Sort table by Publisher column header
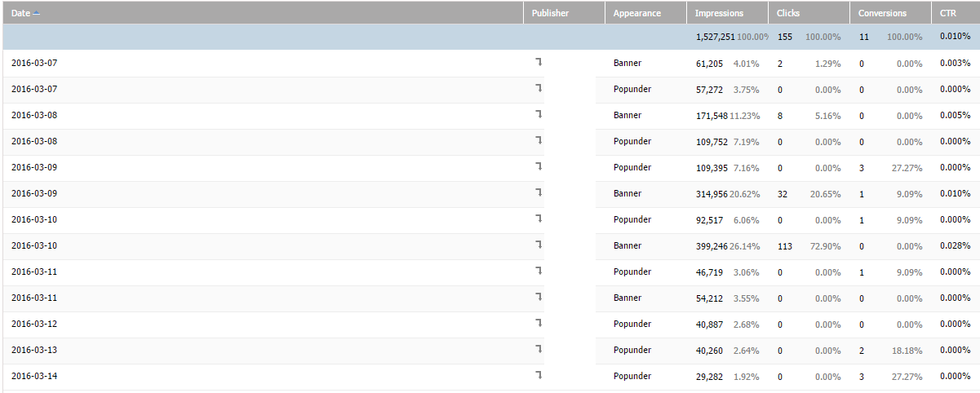 550,13
